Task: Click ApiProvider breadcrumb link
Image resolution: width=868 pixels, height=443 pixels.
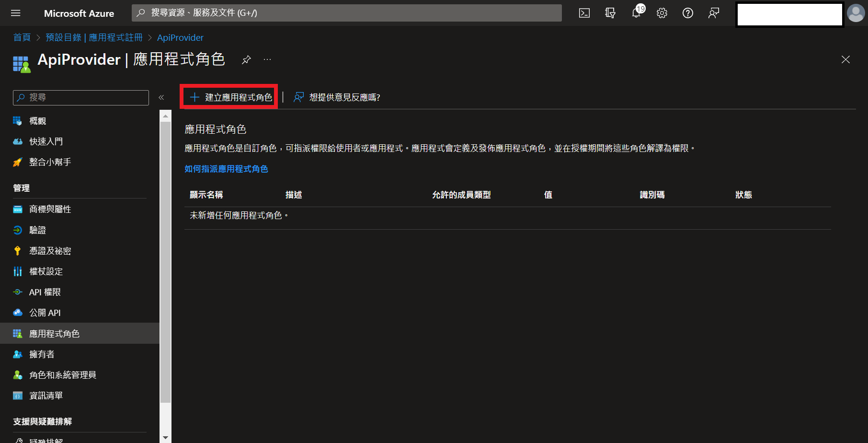Action: pyautogui.click(x=180, y=37)
